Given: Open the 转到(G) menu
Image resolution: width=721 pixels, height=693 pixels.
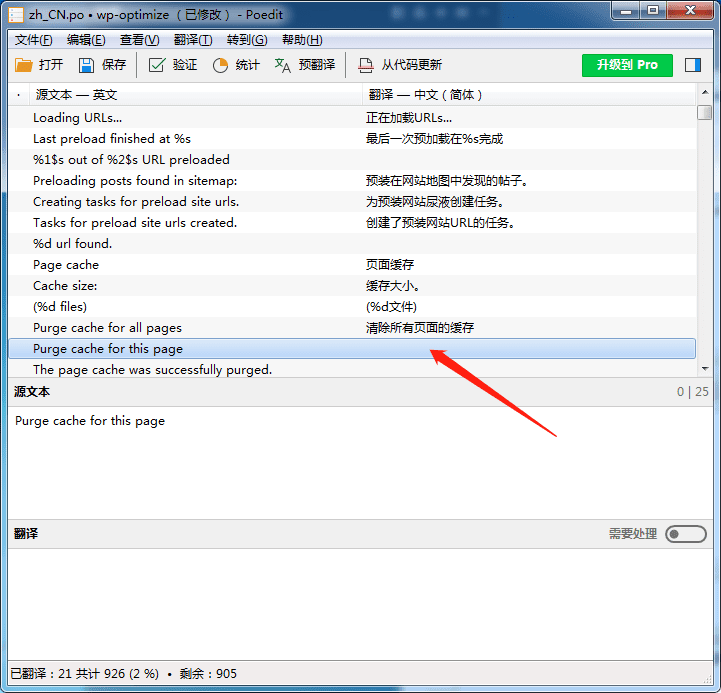Looking at the screenshot, I should pyautogui.click(x=247, y=40).
